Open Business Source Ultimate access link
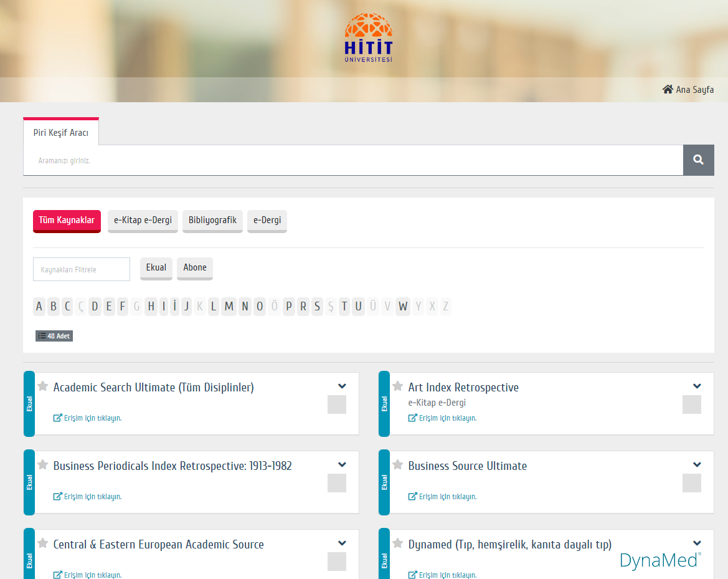The width and height of the screenshot is (728, 579). coord(442,496)
